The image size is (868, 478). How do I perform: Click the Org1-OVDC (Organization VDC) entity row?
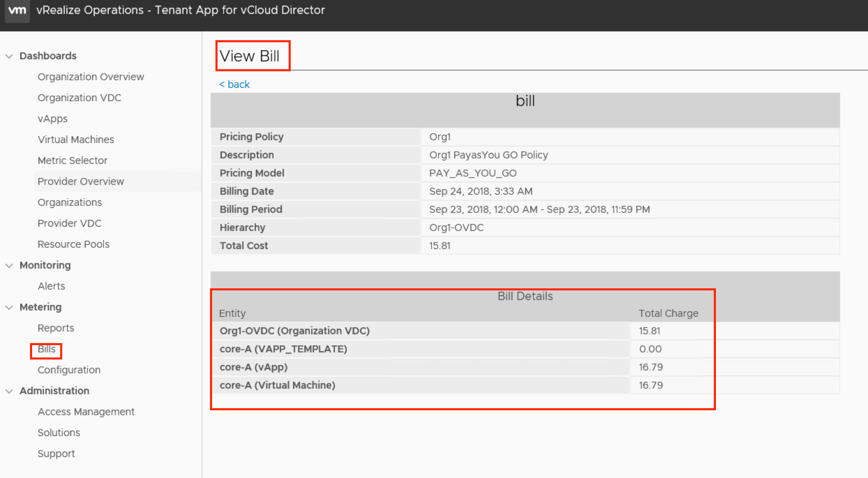click(x=294, y=331)
